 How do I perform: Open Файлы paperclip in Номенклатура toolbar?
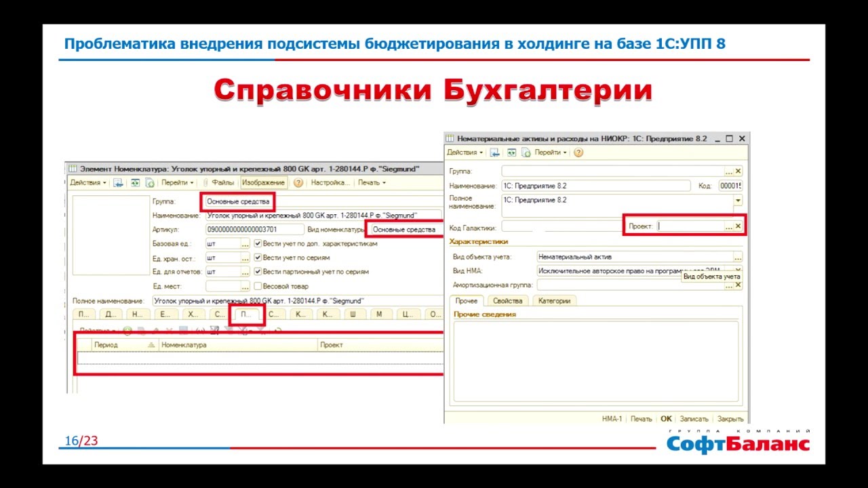[x=218, y=183]
